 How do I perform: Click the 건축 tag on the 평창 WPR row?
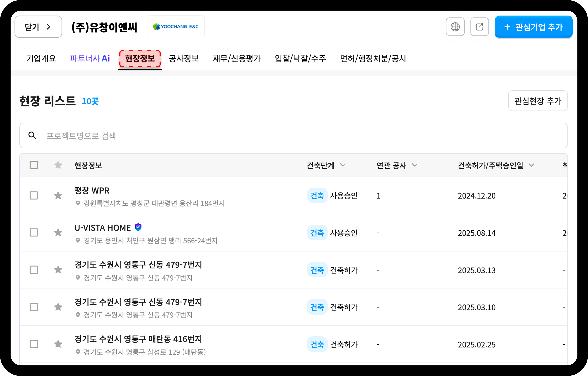point(317,195)
